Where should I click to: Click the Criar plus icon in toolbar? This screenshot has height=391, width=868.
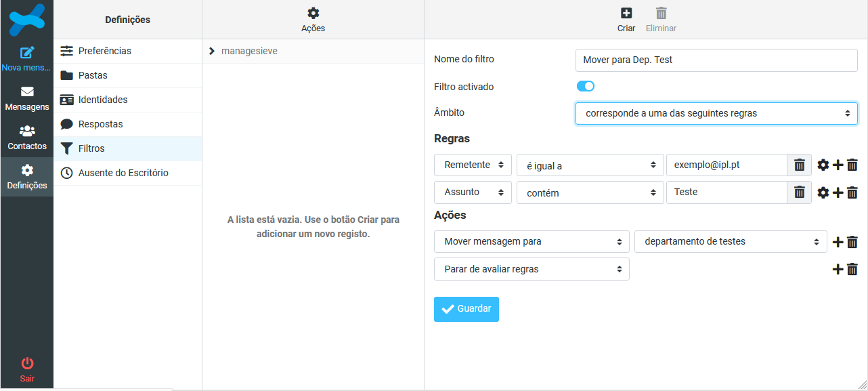pyautogui.click(x=626, y=14)
